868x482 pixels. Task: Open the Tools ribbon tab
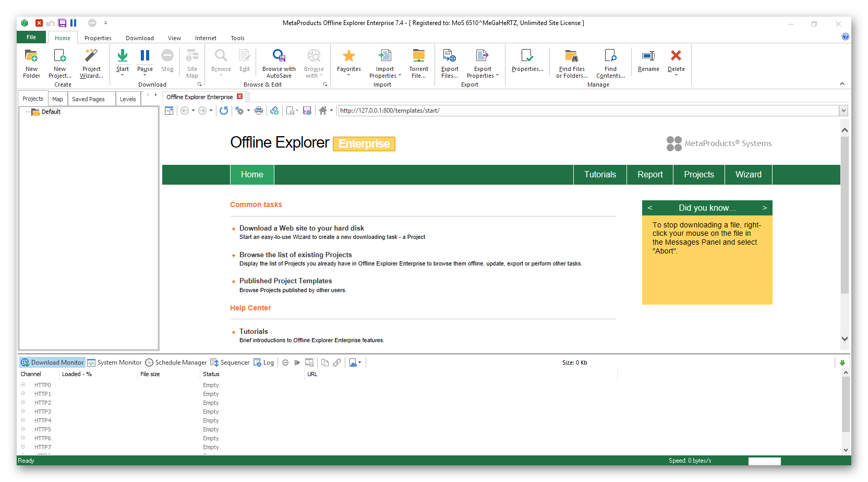tap(238, 38)
